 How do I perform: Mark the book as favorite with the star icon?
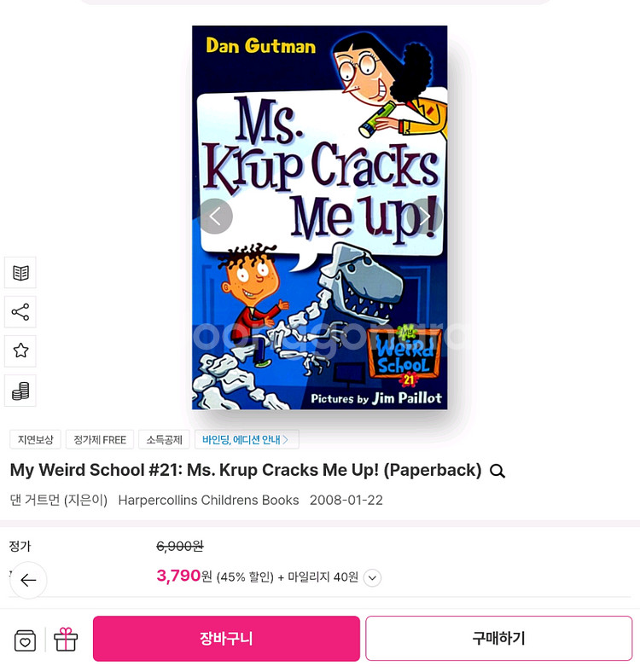(x=20, y=351)
